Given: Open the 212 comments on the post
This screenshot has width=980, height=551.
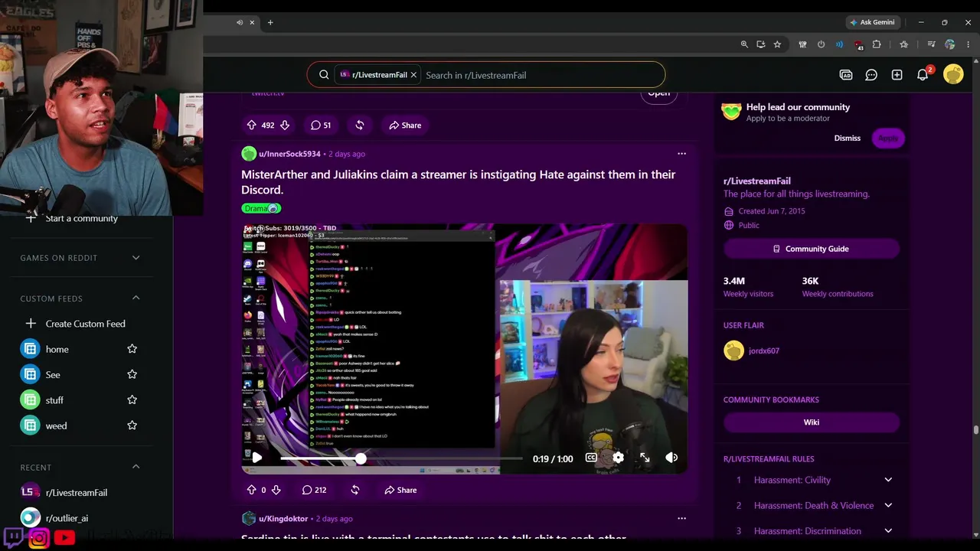Looking at the screenshot, I should click(x=314, y=490).
